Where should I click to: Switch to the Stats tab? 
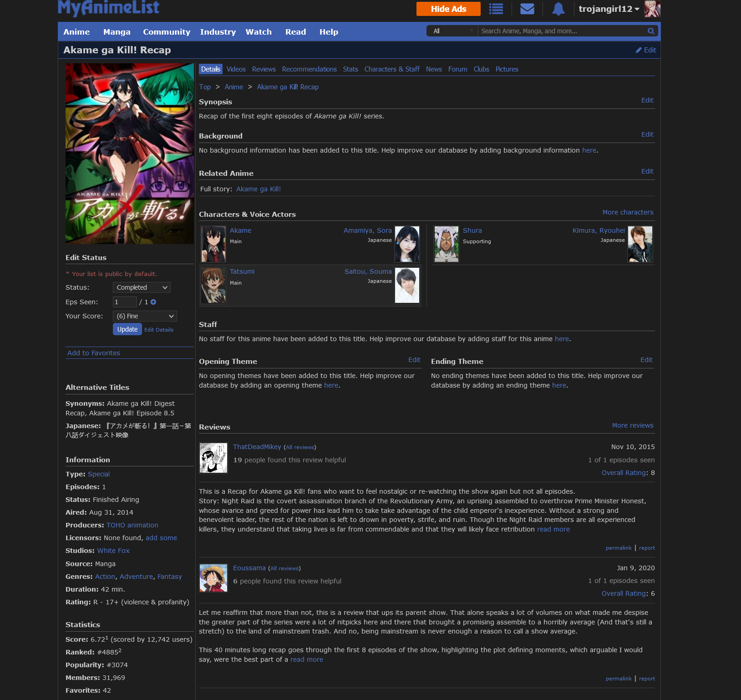tap(350, 69)
